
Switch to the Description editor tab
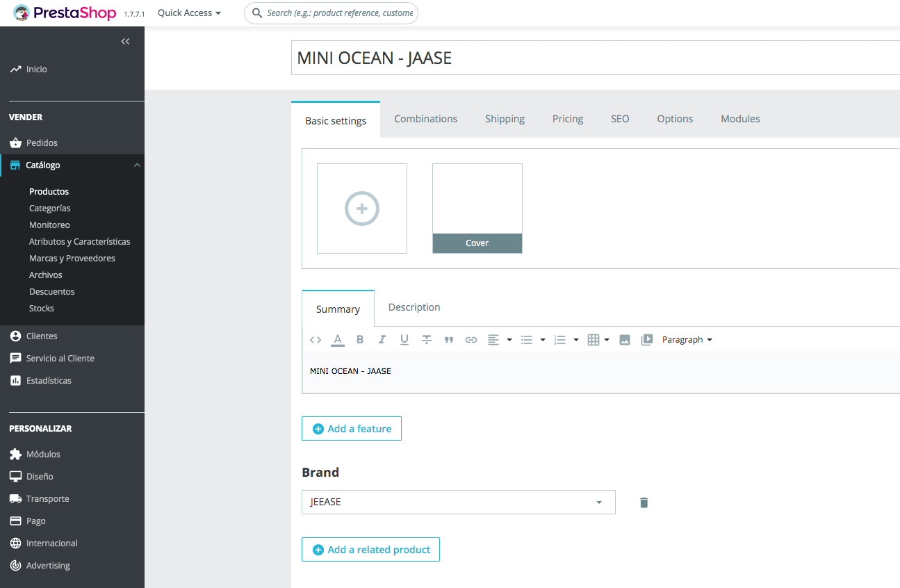tap(414, 307)
